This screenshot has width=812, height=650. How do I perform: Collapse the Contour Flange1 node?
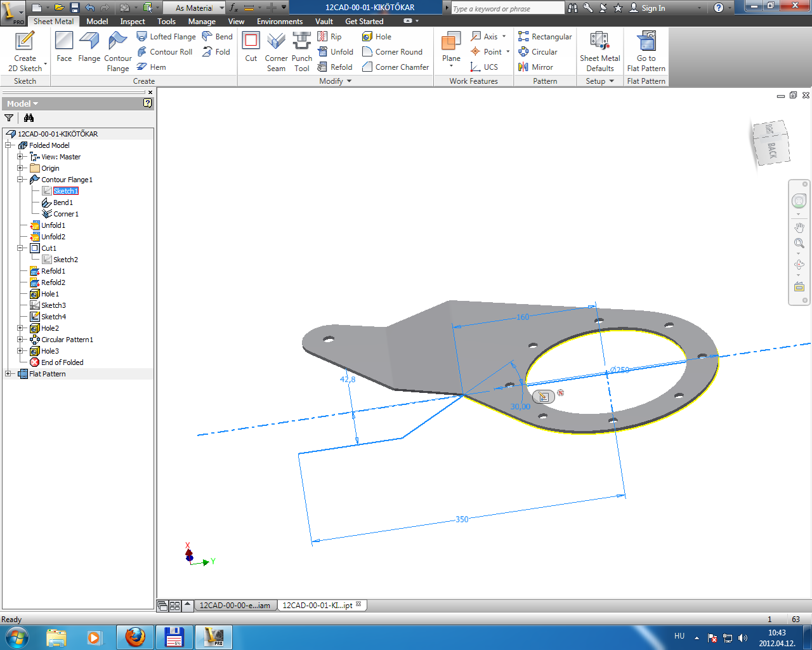(20, 180)
